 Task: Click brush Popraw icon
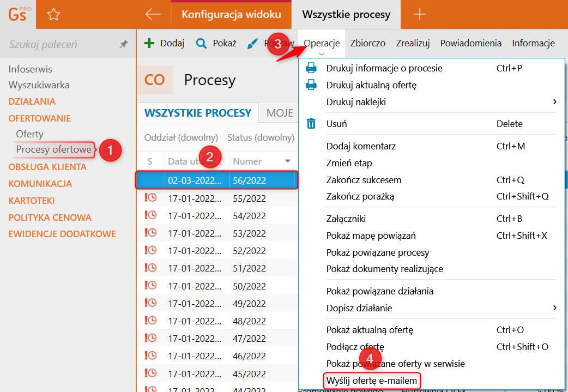pos(252,44)
